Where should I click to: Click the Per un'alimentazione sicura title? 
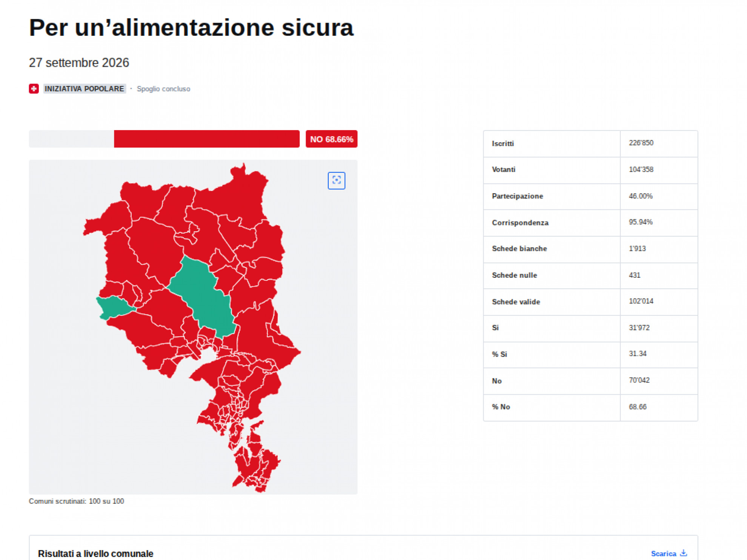tap(191, 28)
